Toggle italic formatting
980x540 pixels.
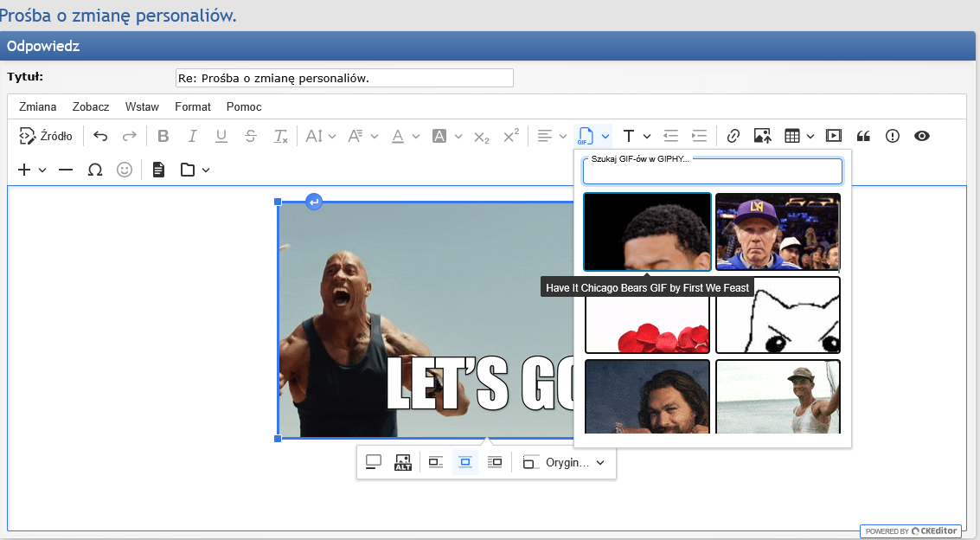(193, 136)
